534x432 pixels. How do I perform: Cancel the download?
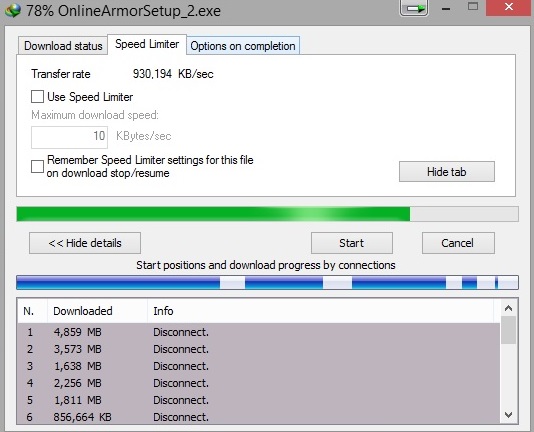point(458,243)
